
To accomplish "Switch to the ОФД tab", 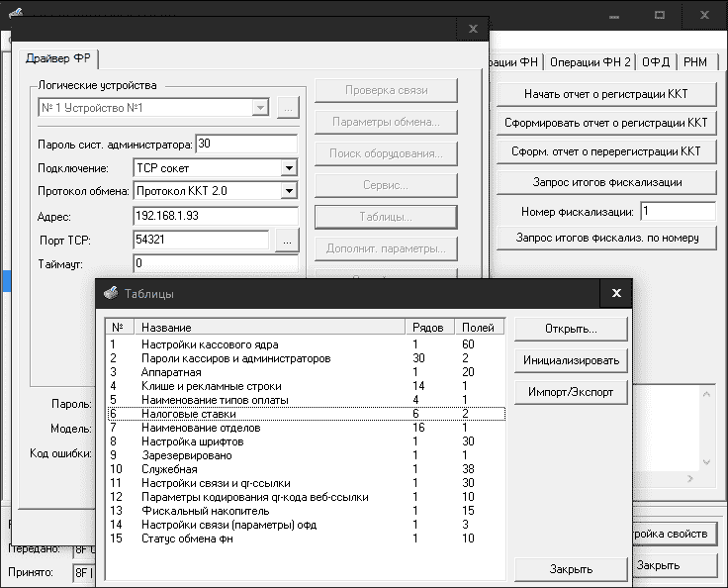I will click(656, 62).
